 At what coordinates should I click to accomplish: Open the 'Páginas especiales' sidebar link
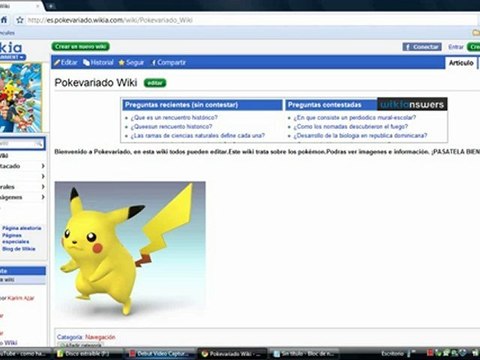coord(15,238)
